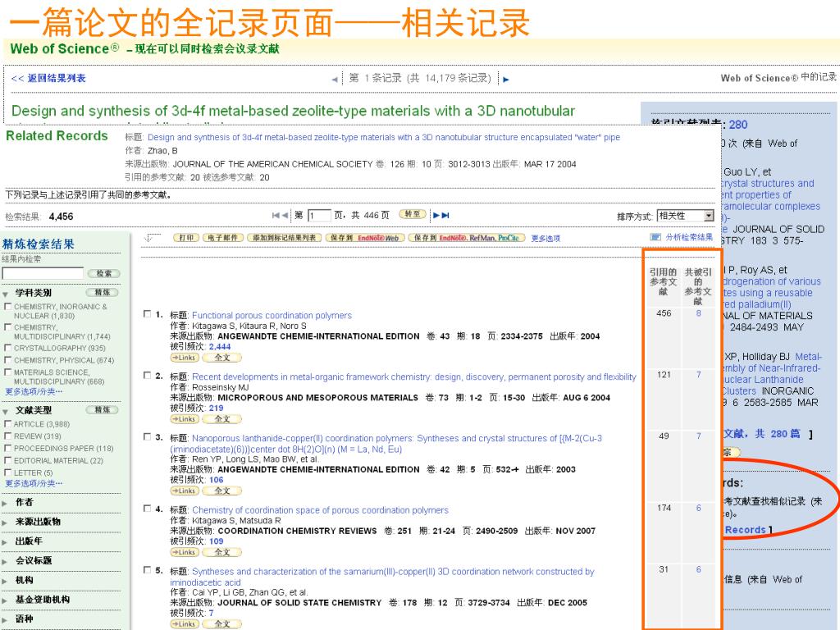Image resolution: width=840 pixels, height=630 pixels.
Task: Open Links for the Ren YP record
Action: pos(185,491)
